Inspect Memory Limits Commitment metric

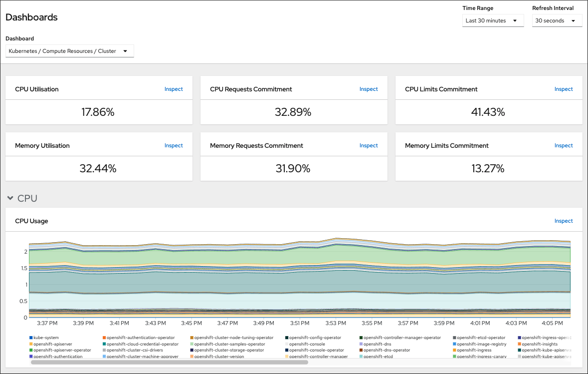[x=564, y=146]
